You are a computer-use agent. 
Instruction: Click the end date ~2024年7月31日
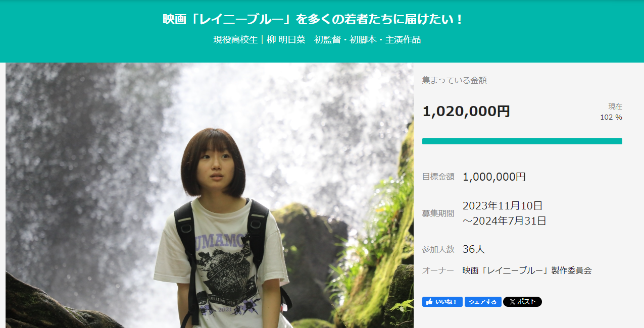[x=505, y=221]
